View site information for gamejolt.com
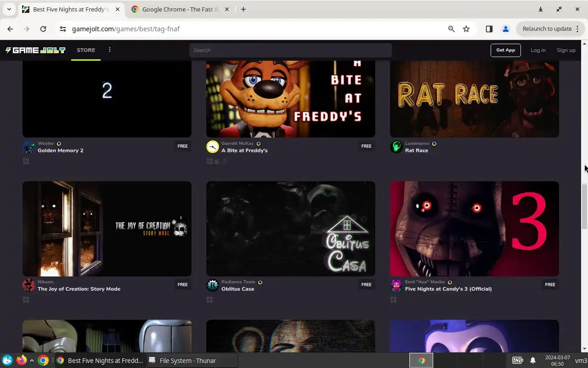Image resolution: width=588 pixels, height=368 pixels. (63, 29)
